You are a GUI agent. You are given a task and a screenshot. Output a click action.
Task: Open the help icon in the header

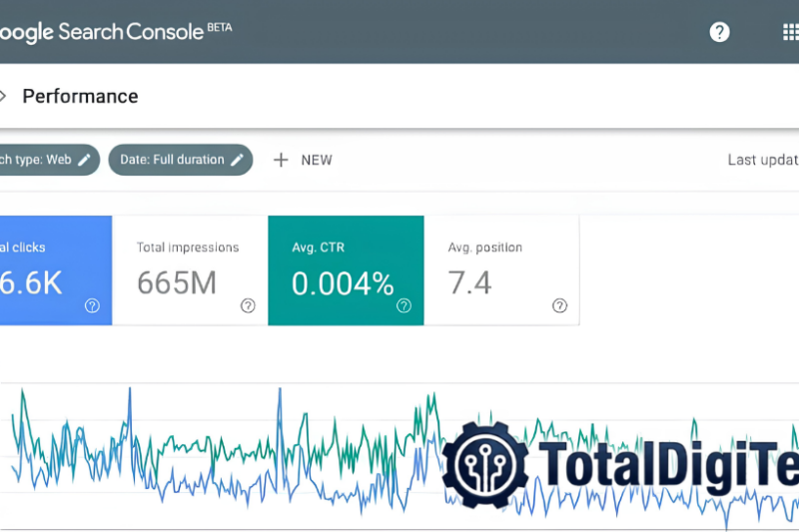click(x=719, y=32)
